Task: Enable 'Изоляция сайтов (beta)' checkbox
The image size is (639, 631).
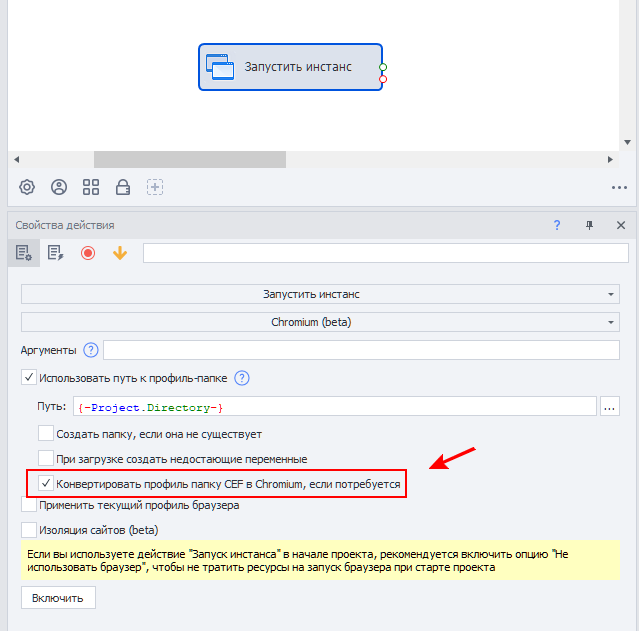Action: pos(29,530)
